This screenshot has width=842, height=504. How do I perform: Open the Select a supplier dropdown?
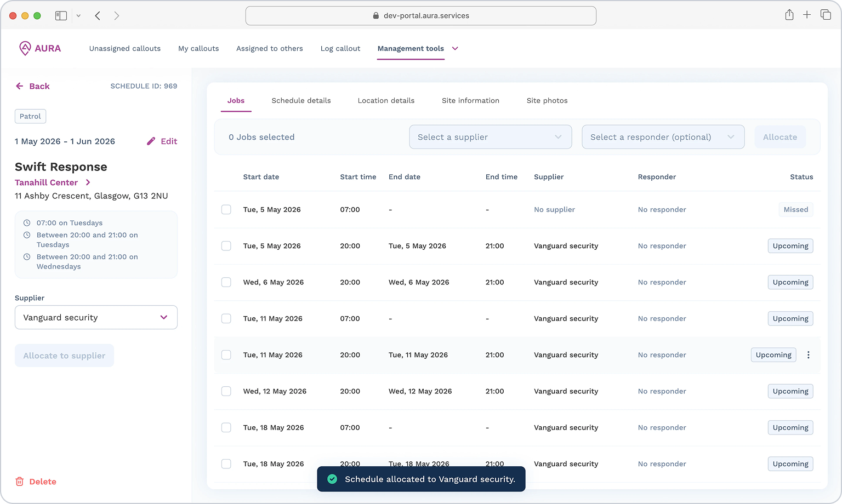pos(491,137)
